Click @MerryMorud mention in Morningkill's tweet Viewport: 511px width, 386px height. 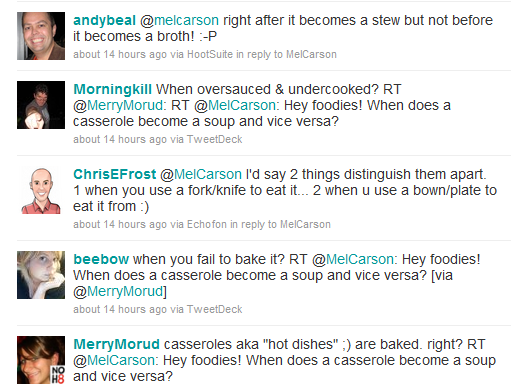click(x=118, y=106)
